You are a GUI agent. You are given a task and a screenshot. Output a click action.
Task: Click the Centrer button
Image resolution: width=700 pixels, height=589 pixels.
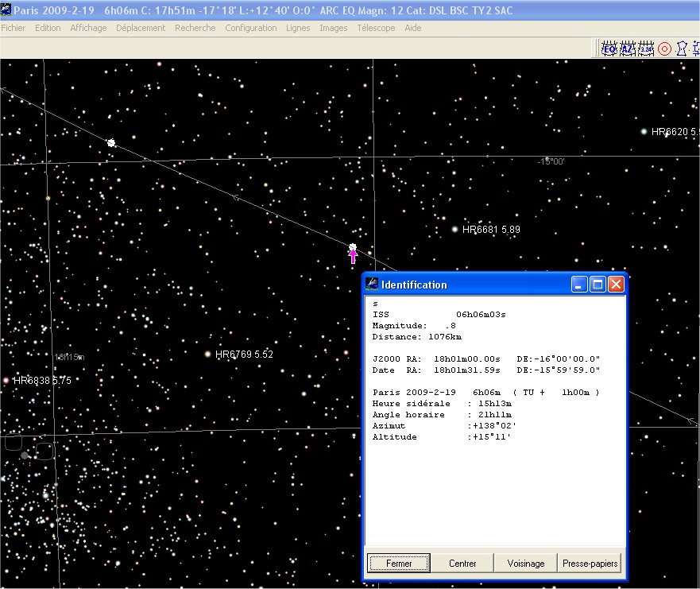462,563
